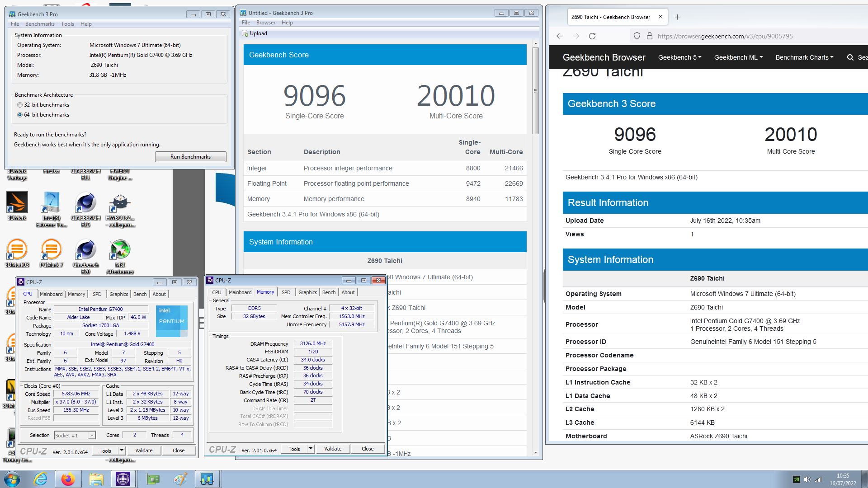
Task: Switch to SPD tab in CPU-Z Memory window
Action: pyautogui.click(x=286, y=292)
